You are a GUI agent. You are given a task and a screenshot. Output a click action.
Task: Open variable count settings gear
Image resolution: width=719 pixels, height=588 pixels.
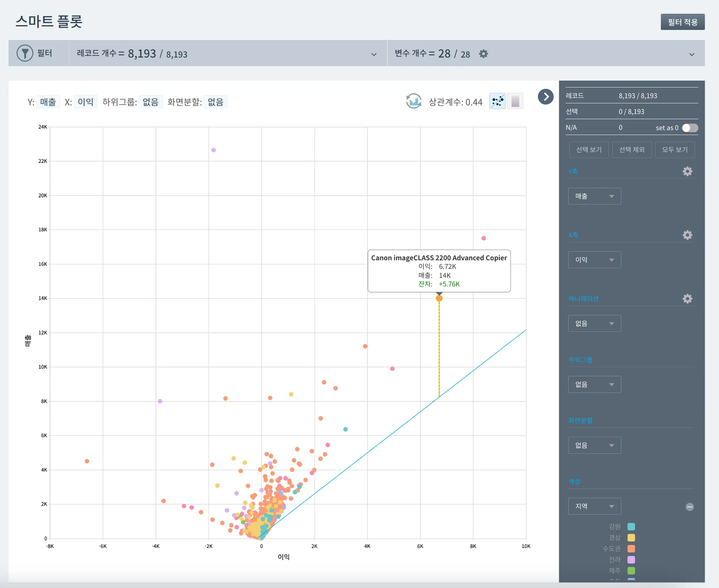pos(483,54)
